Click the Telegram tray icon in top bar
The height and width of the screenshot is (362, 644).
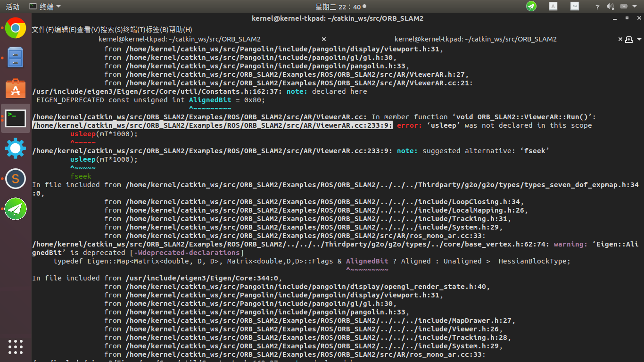point(531,7)
